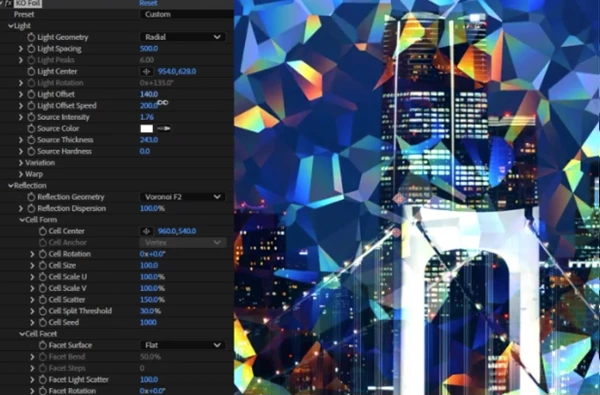Click Cell Seed value 1000

(x=148, y=323)
